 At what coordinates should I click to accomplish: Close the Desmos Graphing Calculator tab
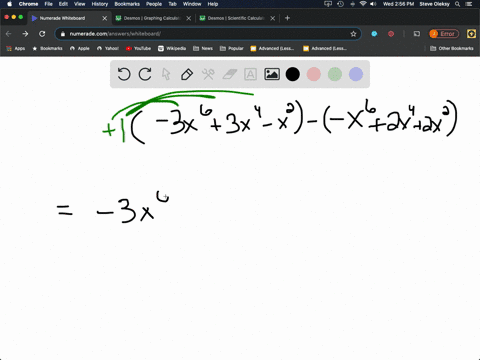tap(189, 18)
